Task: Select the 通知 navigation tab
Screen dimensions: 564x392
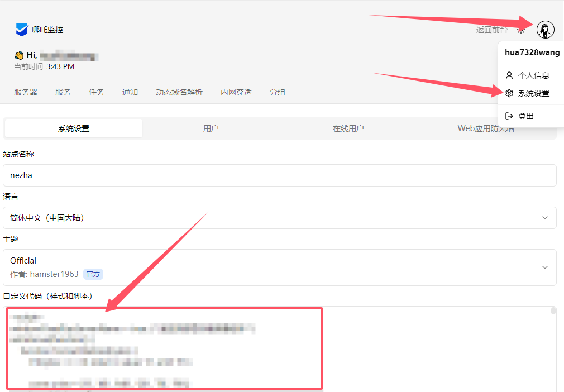Action: click(x=130, y=92)
